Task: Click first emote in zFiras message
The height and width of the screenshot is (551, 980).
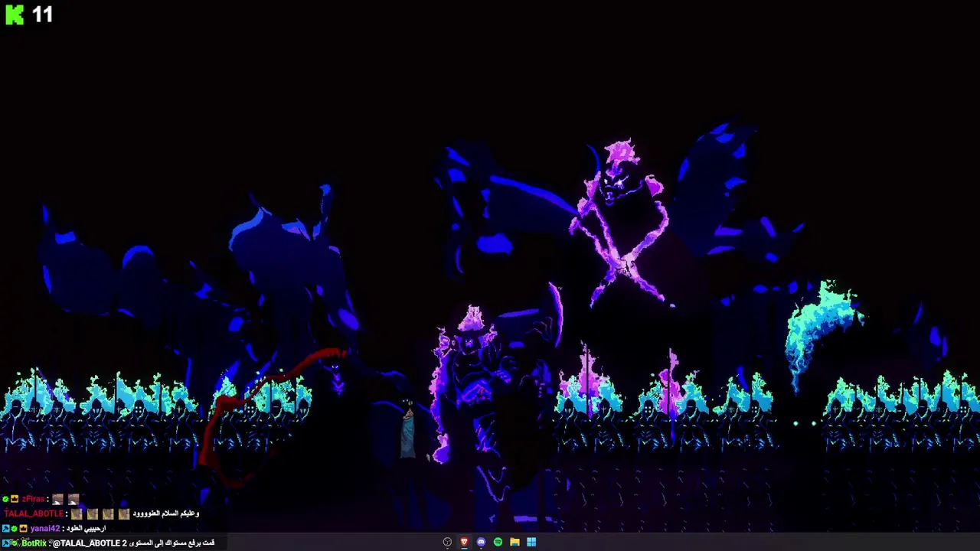Action: 57,499
